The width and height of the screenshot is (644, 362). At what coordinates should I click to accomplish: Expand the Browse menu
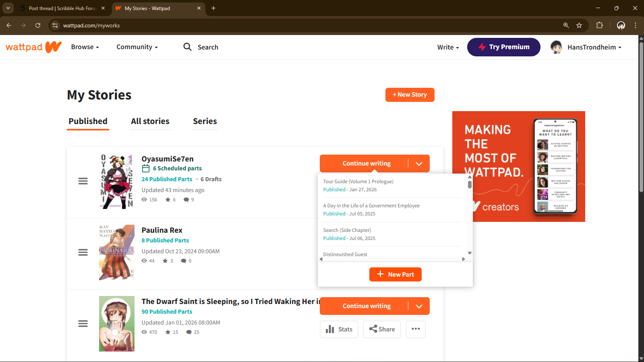tap(85, 47)
